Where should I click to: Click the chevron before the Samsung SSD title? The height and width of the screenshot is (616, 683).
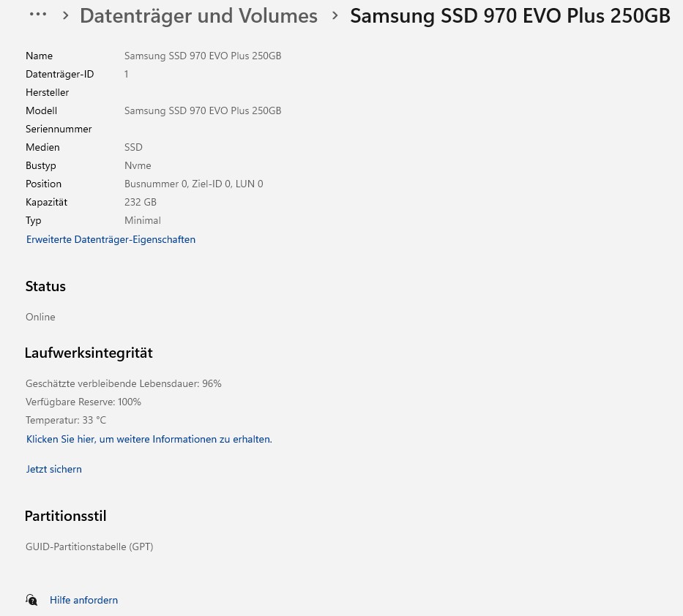(x=335, y=15)
